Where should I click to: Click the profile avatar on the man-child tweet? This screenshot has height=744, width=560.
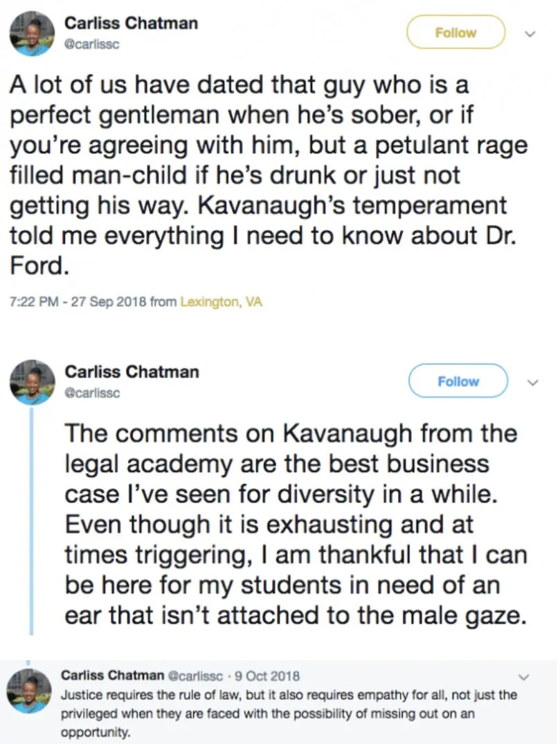[32, 35]
